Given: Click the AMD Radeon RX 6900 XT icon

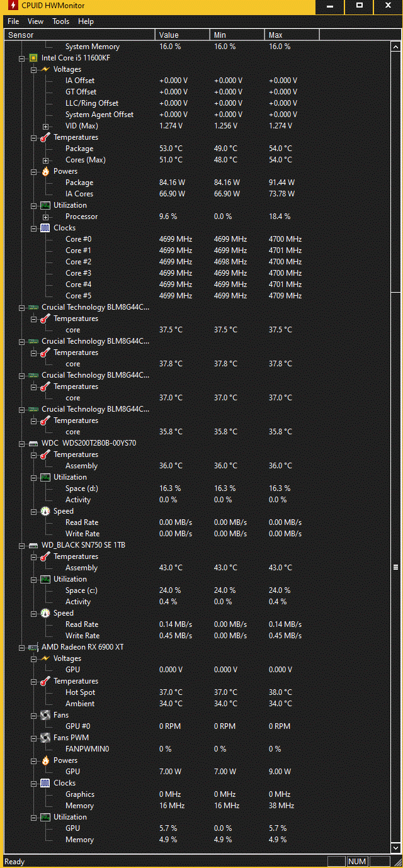Looking at the screenshot, I should click(x=33, y=647).
